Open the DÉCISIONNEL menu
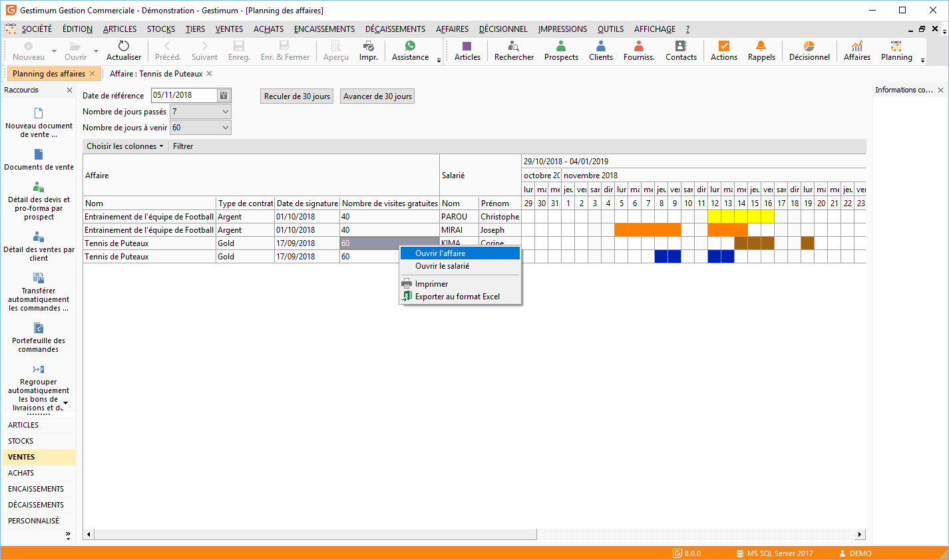Screen dimensions: 949x560 click(x=503, y=29)
